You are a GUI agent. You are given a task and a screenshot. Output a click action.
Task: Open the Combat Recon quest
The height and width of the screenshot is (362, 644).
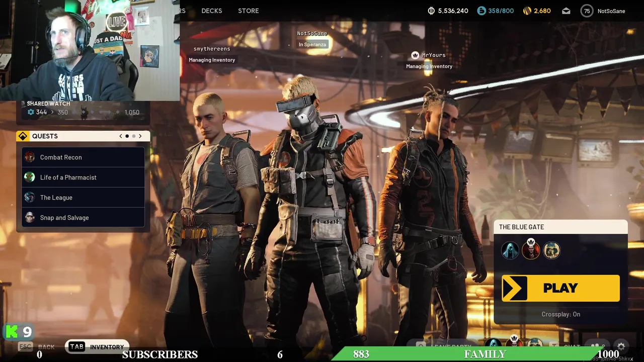click(84, 157)
